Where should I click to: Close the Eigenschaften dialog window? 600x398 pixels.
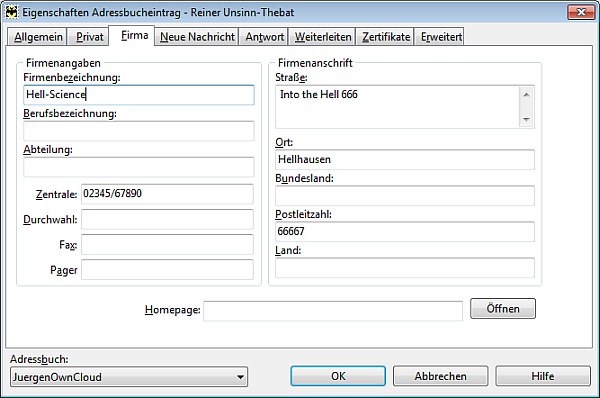(x=581, y=12)
